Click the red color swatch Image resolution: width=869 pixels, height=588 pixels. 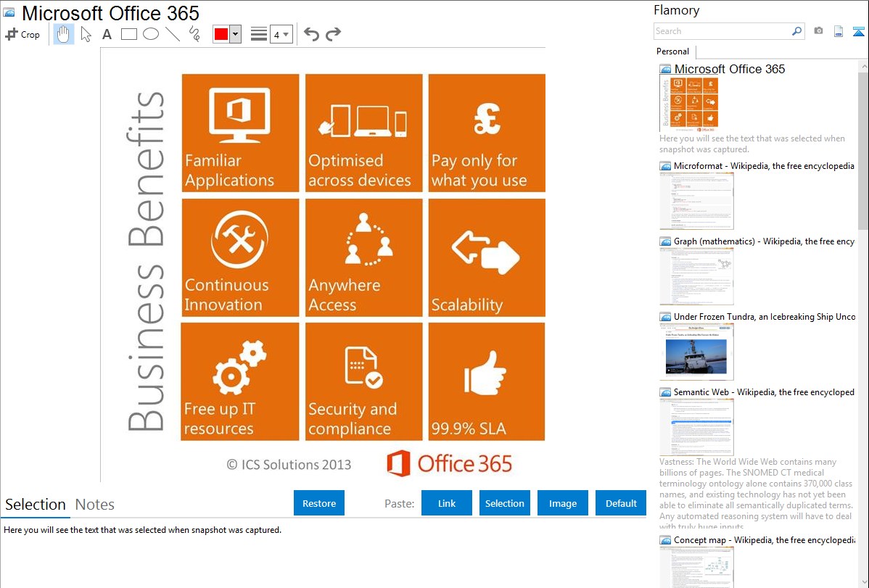coord(221,34)
